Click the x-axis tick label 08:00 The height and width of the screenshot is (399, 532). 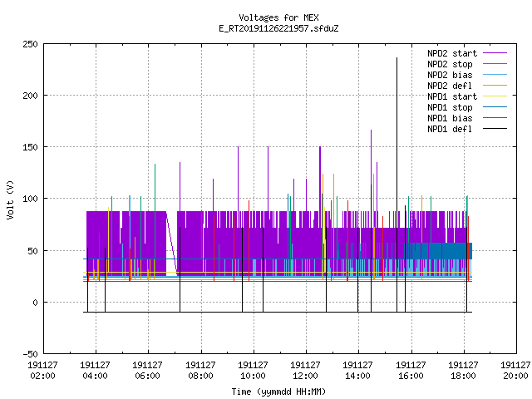pyautogui.click(x=201, y=377)
